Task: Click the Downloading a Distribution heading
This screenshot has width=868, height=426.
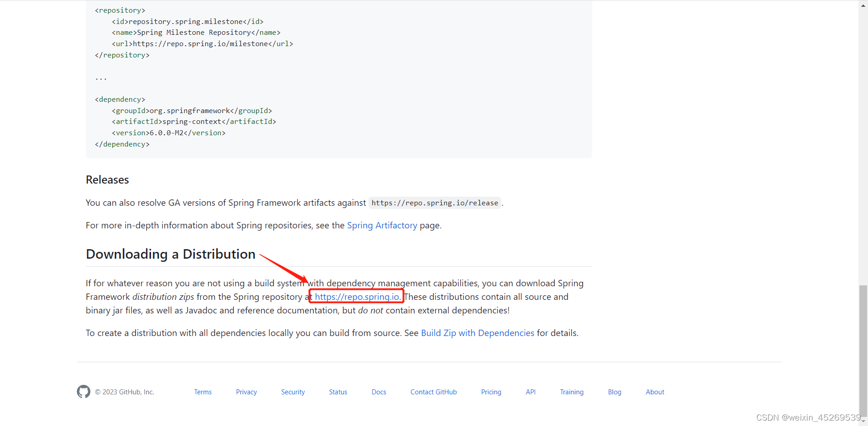Action: (x=170, y=254)
